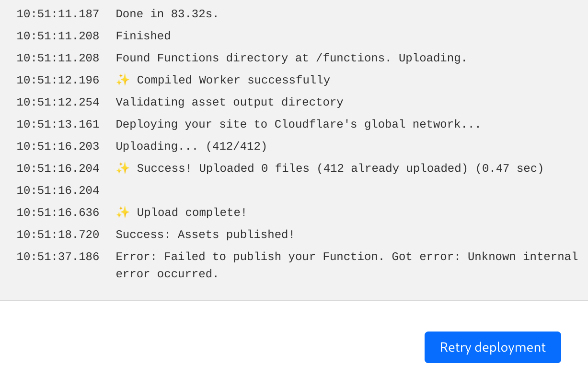Click timestamp 10:51:13.161
The width and height of the screenshot is (588, 379).
[x=58, y=125]
